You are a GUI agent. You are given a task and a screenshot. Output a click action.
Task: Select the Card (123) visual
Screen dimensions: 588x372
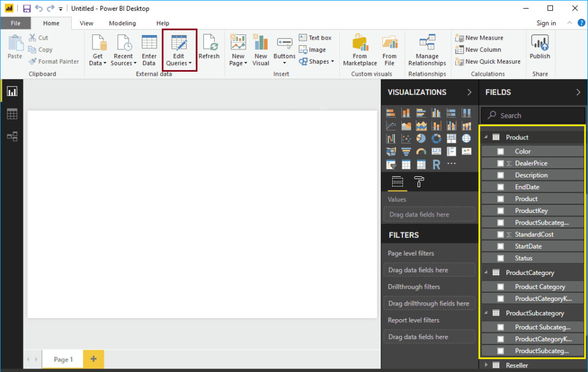coord(436,151)
